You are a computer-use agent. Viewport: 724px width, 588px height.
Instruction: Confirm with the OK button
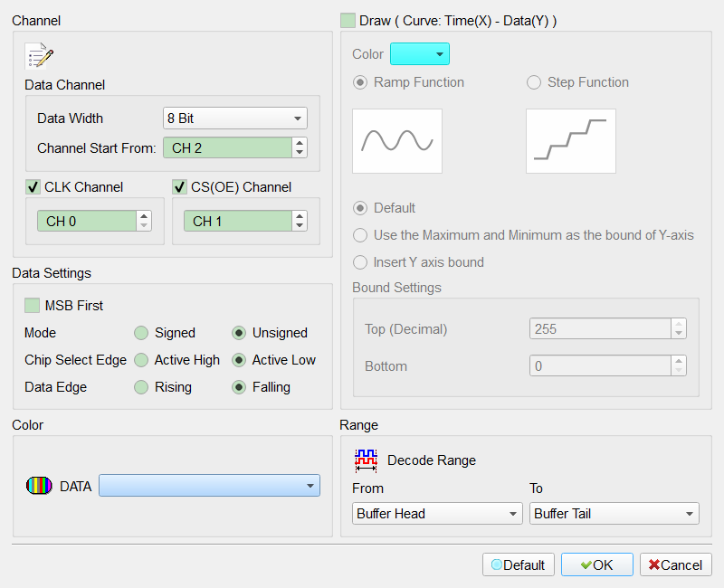tap(597, 564)
